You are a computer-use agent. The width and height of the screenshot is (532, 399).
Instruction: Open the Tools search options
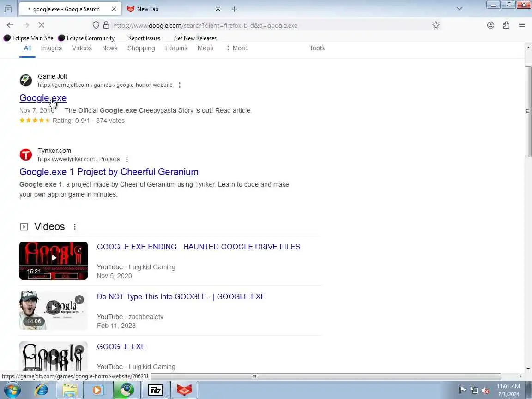[317, 48]
